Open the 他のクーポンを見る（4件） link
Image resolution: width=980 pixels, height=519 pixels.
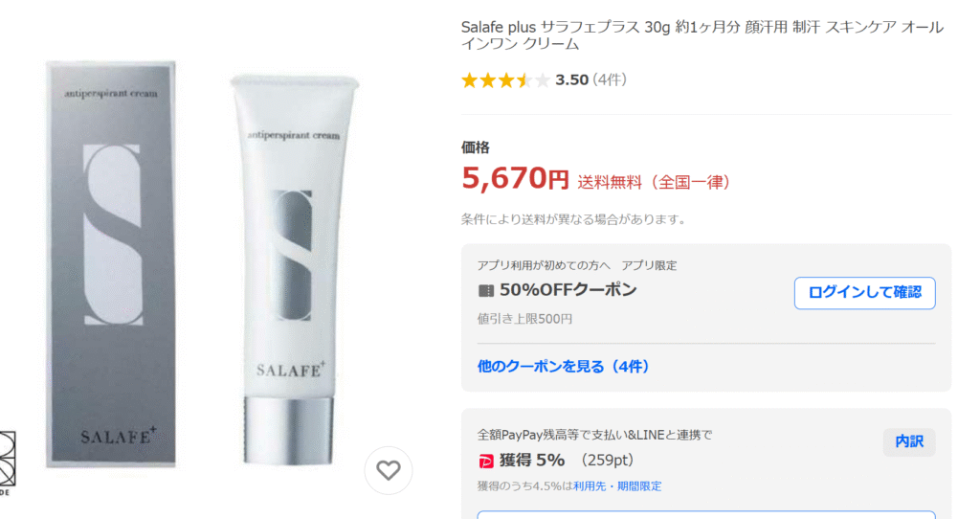[564, 367]
